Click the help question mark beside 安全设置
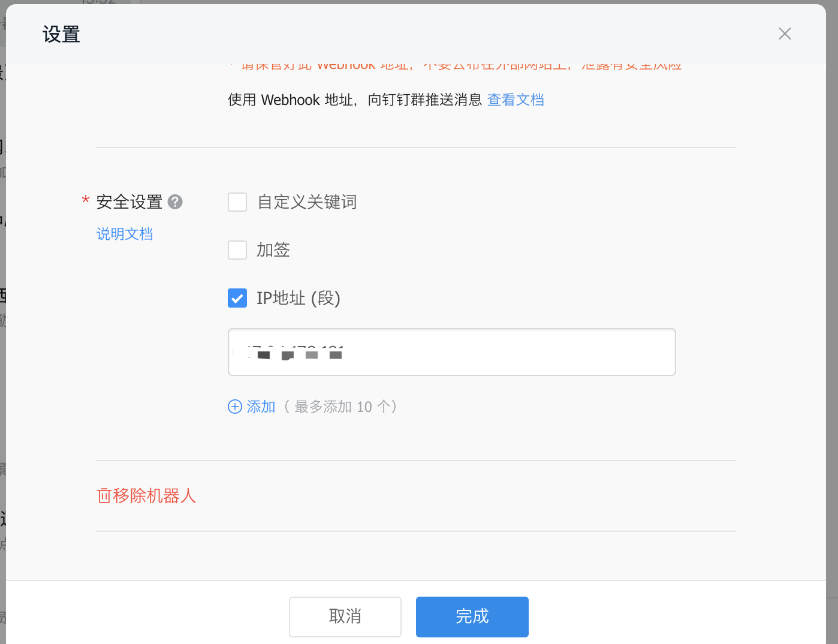The image size is (838, 644). click(x=175, y=202)
